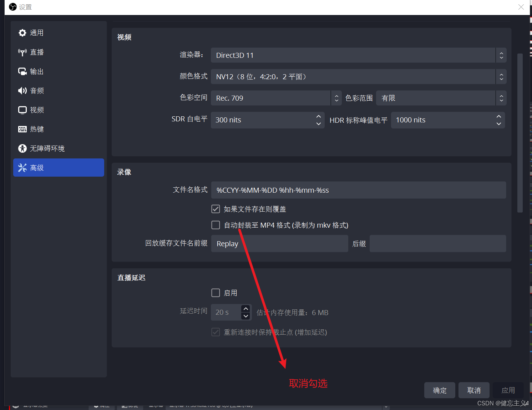Click the Hotkeys keyboard icon in sidebar
Viewport: 532px width, 410px height.
(22, 129)
